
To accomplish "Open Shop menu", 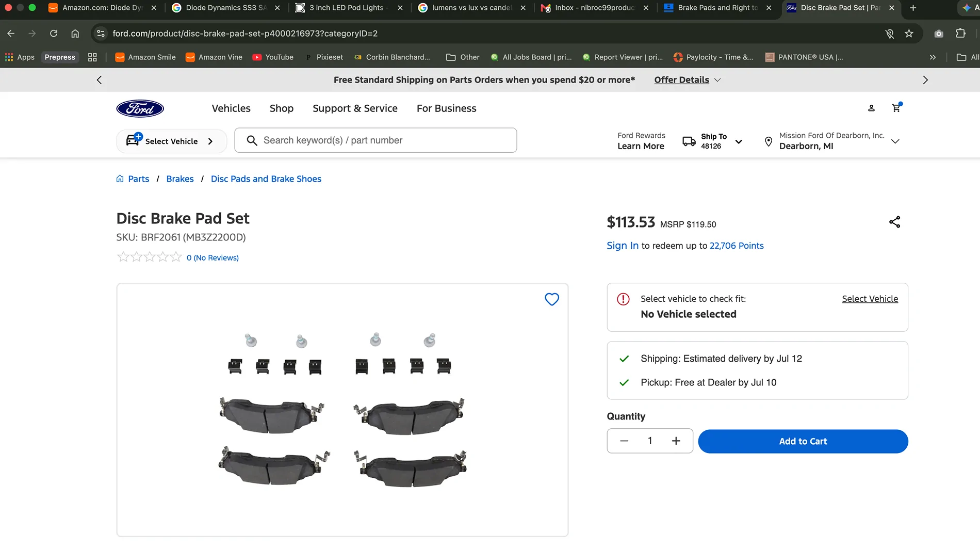I will pos(282,108).
